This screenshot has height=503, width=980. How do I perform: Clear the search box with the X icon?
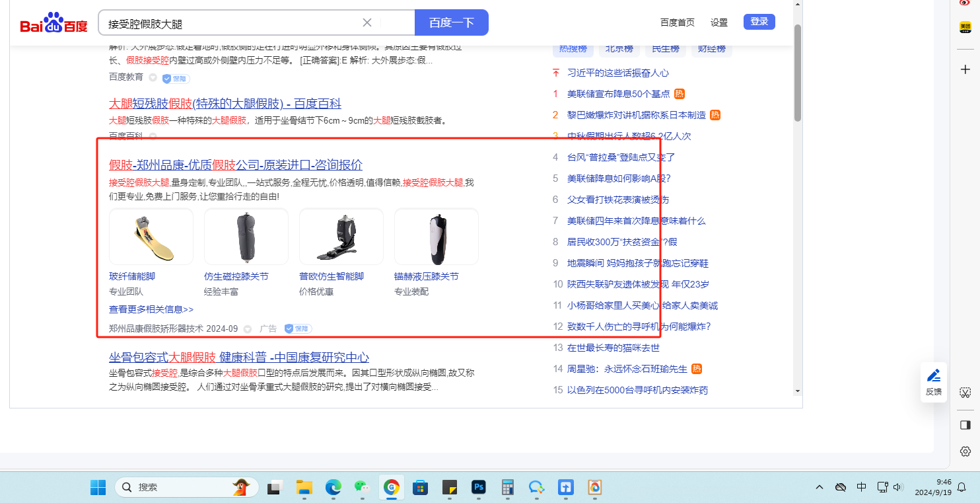pos(367,22)
